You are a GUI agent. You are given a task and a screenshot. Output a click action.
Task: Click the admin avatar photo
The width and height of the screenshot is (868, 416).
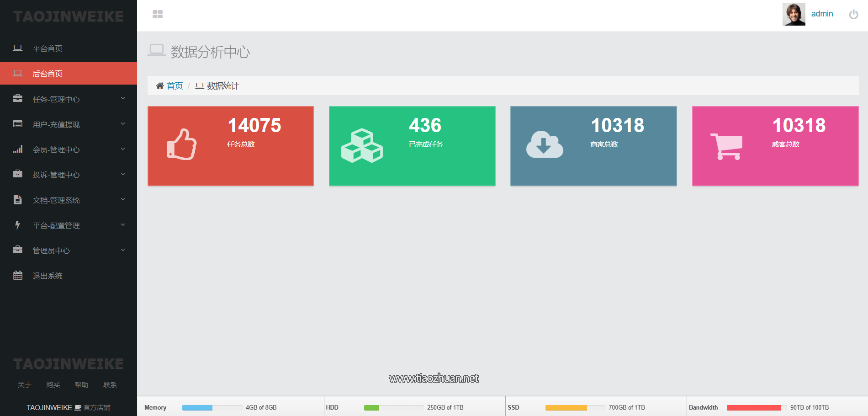pyautogui.click(x=794, y=14)
